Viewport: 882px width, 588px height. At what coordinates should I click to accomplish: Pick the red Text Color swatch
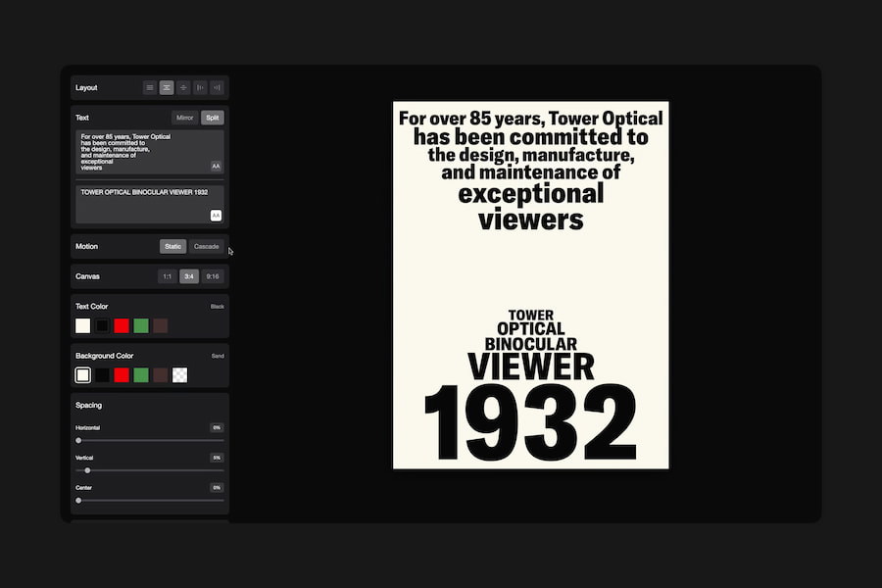click(x=122, y=325)
